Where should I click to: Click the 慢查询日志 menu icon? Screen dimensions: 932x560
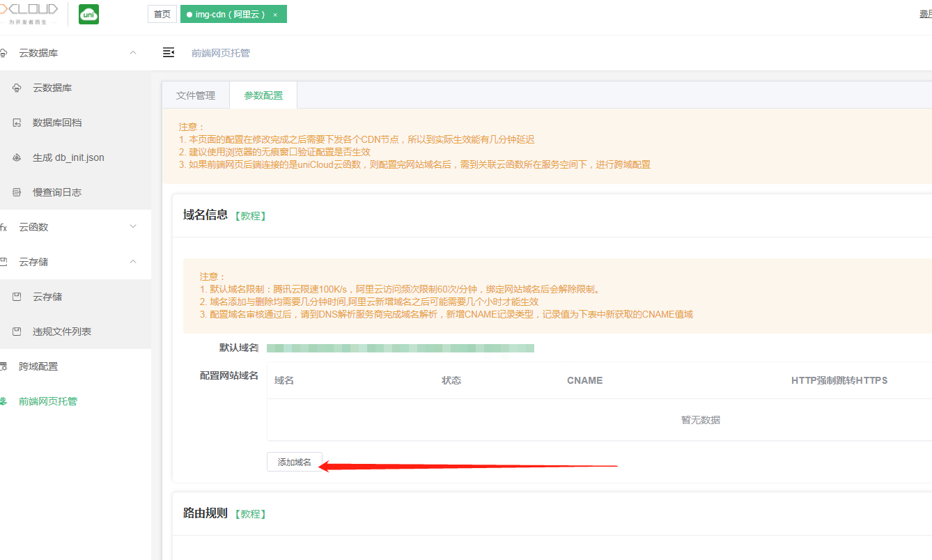(x=17, y=192)
